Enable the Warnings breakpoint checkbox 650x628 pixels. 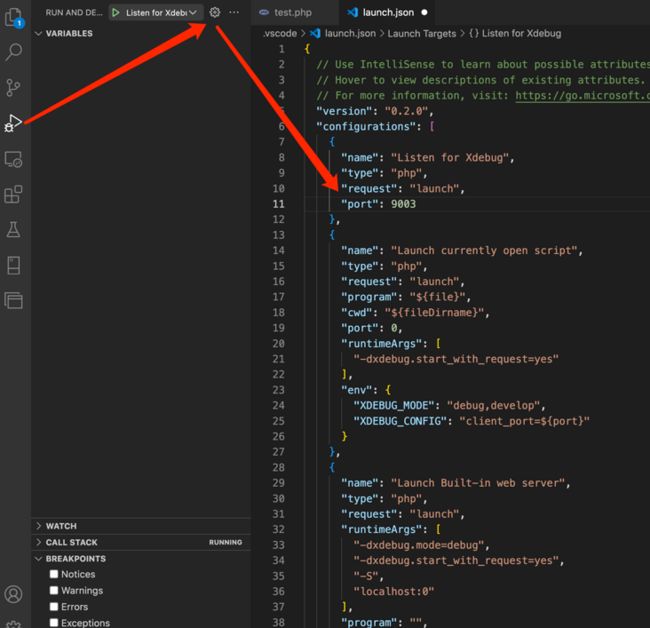54,590
